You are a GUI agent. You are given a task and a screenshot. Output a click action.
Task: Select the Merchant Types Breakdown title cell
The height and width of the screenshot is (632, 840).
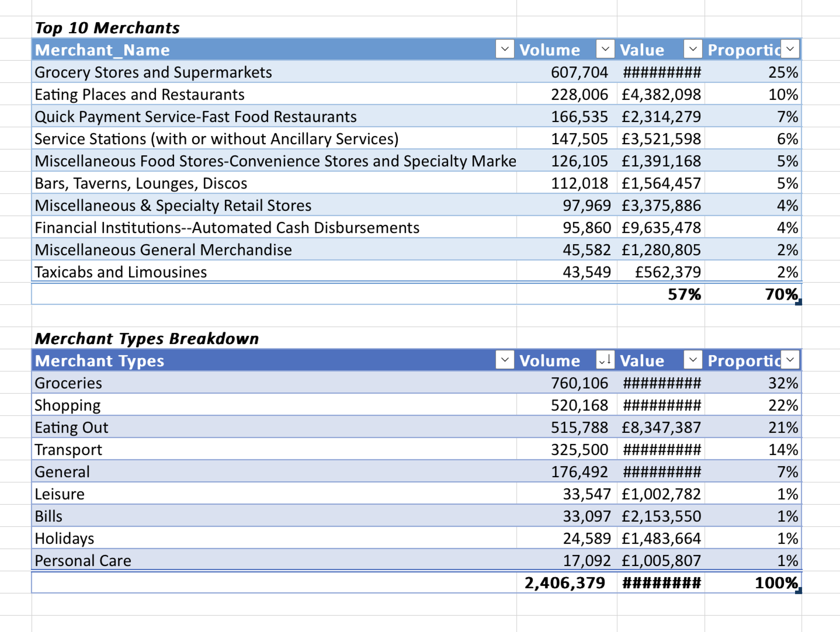(x=146, y=338)
